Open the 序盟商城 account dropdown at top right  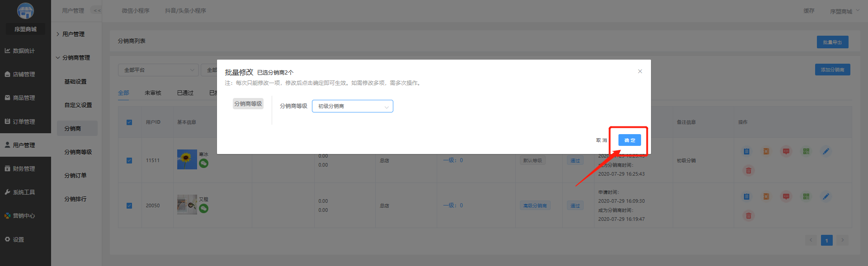click(844, 11)
